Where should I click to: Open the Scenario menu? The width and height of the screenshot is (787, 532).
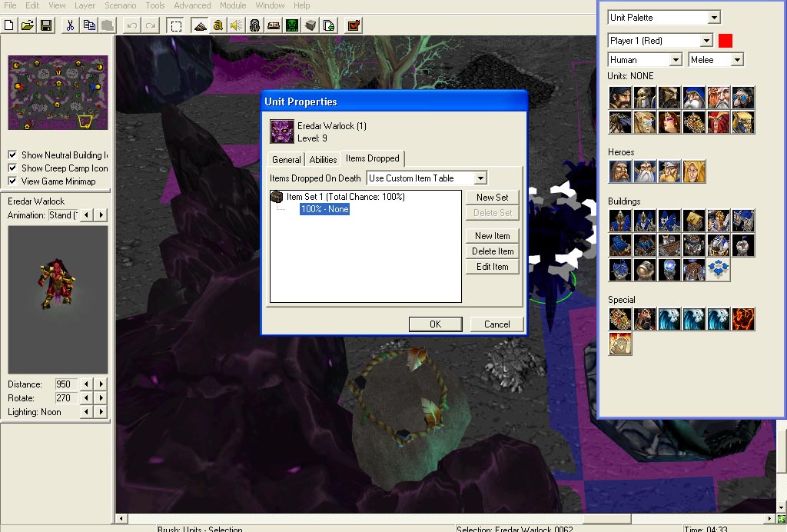click(x=121, y=5)
